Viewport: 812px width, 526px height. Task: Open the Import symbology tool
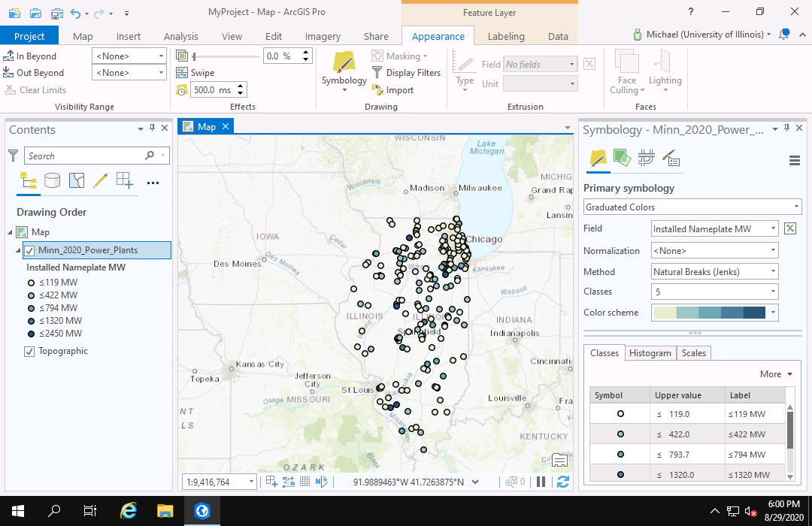(392, 90)
